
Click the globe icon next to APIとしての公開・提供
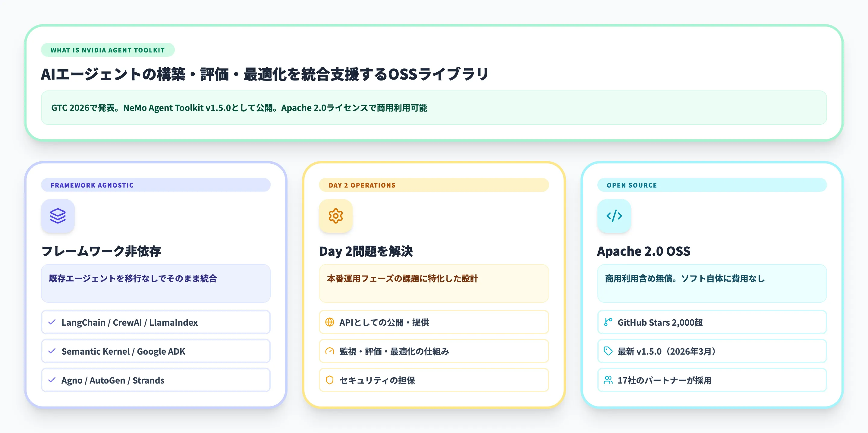[329, 322]
